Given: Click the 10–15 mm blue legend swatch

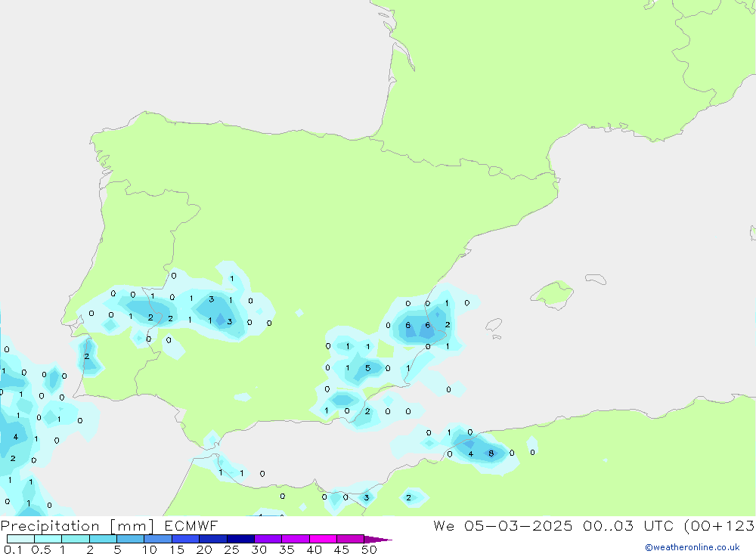Looking at the screenshot, I should click(x=158, y=539).
